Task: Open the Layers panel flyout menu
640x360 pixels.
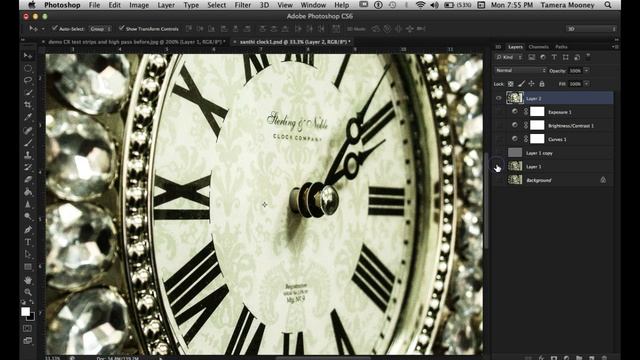Action: click(615, 47)
